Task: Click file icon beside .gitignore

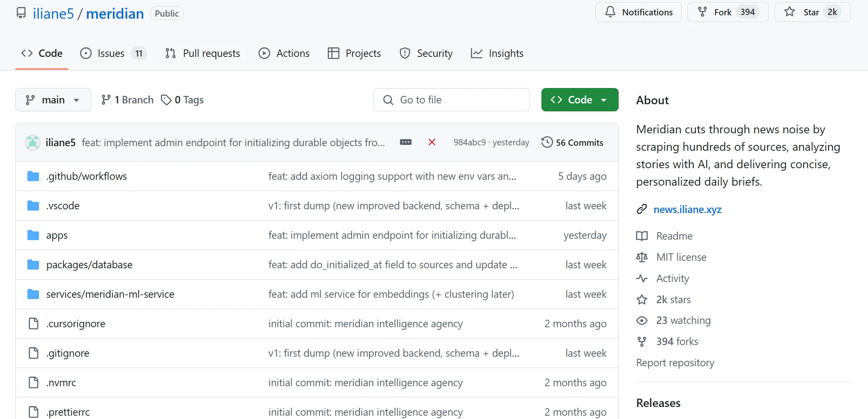Action: pos(33,353)
